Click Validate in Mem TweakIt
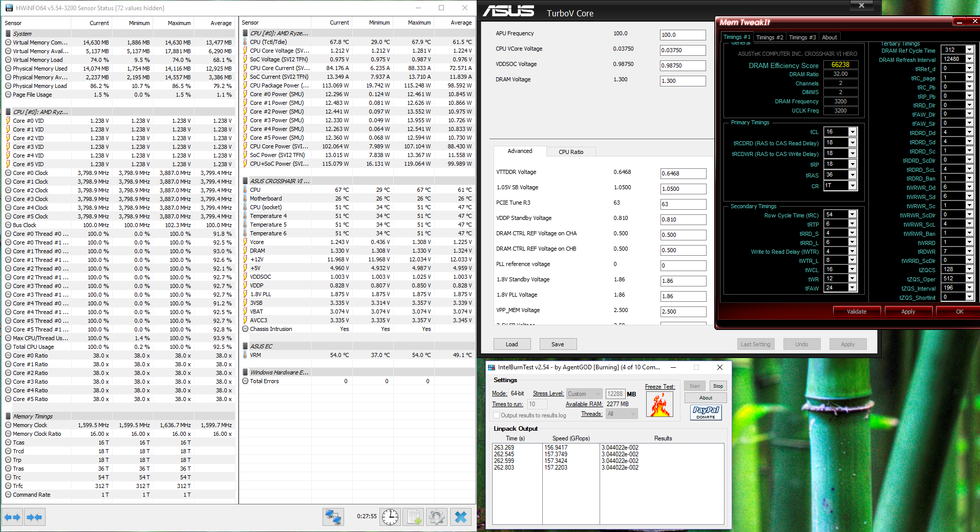The image size is (980, 532). pyautogui.click(x=857, y=312)
